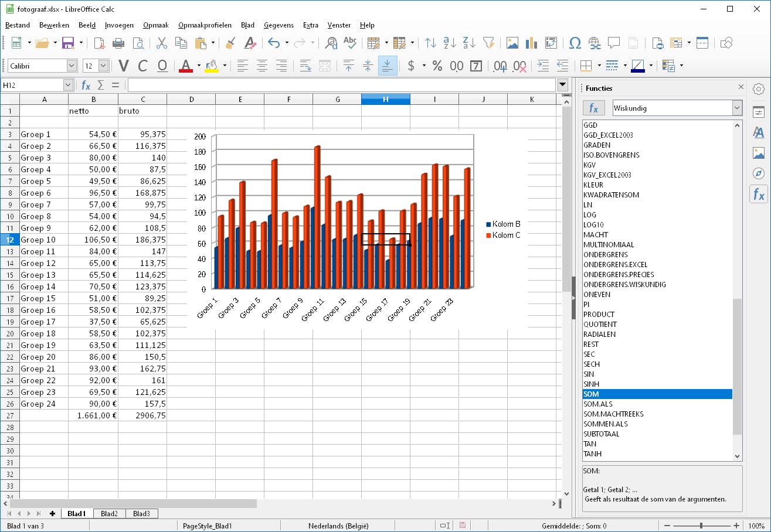
Task: Run the spelling check (Abc) icon
Action: [350, 43]
